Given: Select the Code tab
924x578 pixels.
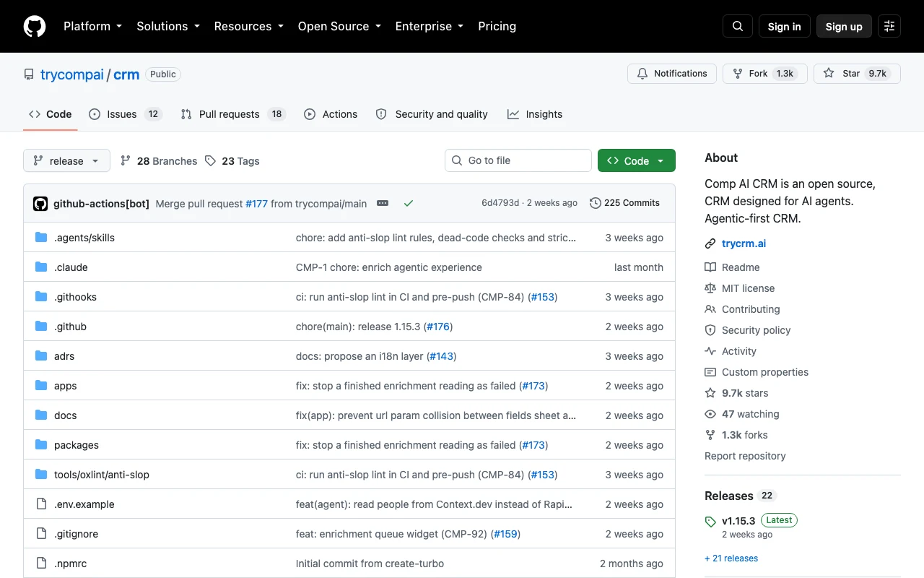Looking at the screenshot, I should click(51, 114).
